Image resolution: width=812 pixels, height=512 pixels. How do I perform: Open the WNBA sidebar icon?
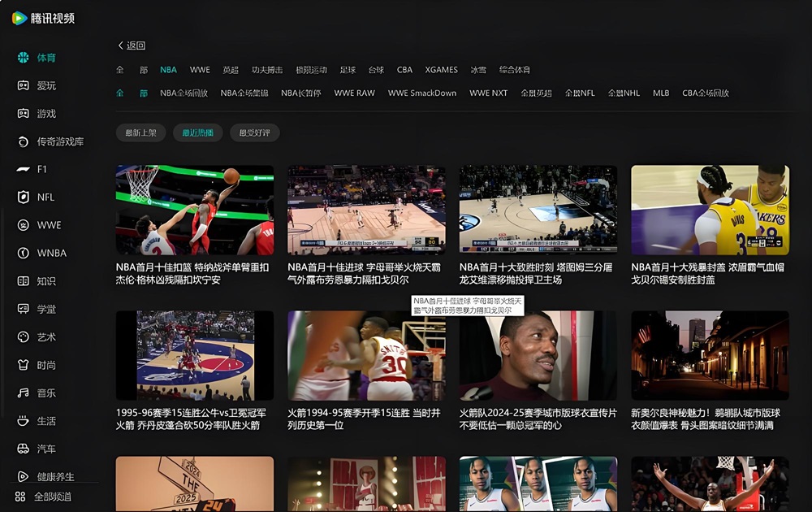24,253
